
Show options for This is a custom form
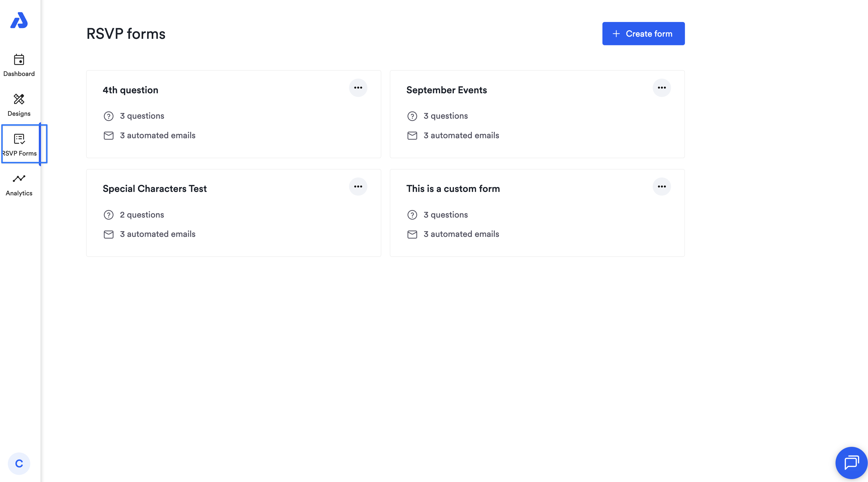click(661, 186)
